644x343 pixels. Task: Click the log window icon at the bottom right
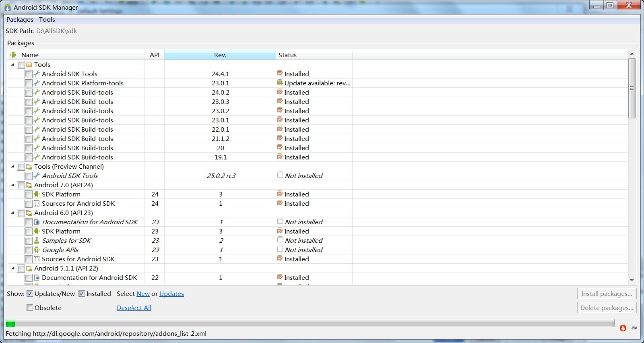coord(634,328)
